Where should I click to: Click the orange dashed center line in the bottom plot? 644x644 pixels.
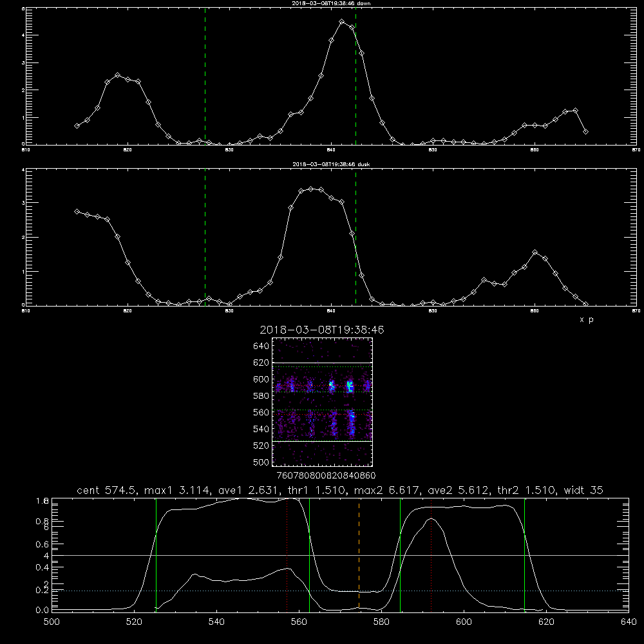[359, 554]
